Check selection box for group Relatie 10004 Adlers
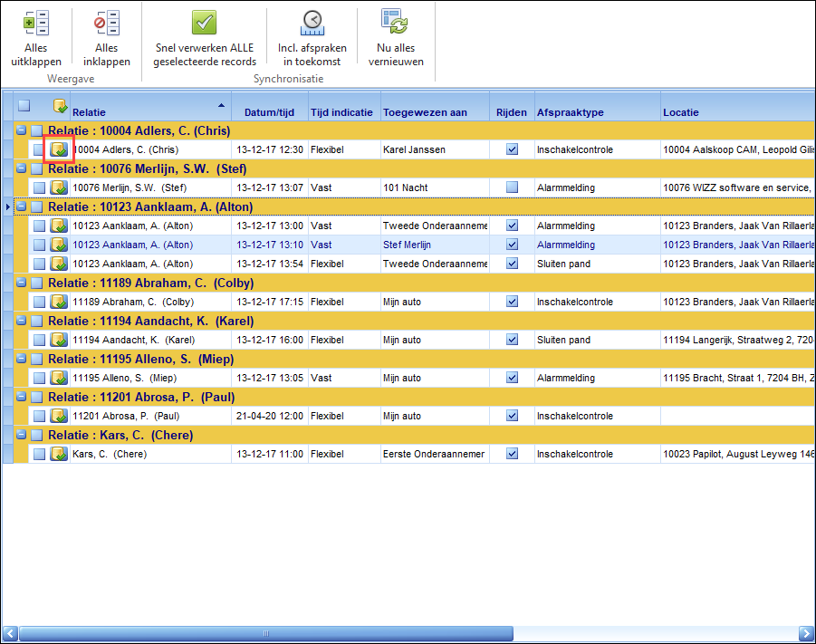This screenshot has height=644, width=816. pos(36,130)
